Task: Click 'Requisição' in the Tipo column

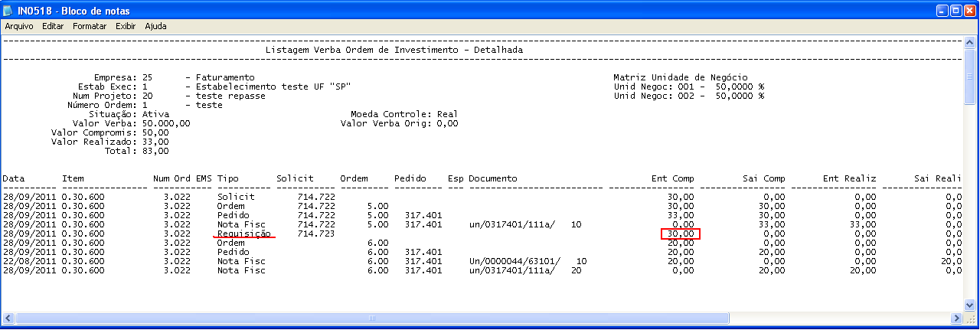Action: point(244,234)
